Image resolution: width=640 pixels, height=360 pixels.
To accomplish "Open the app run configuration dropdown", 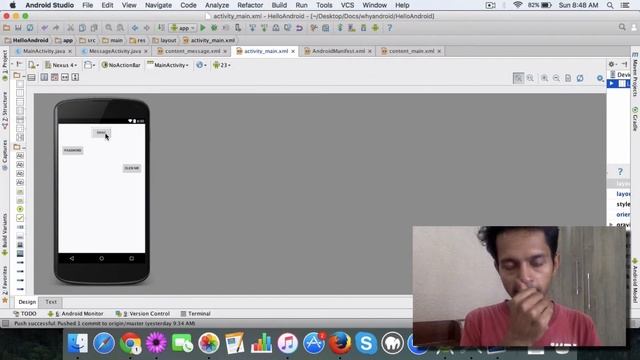I will [x=183, y=28].
